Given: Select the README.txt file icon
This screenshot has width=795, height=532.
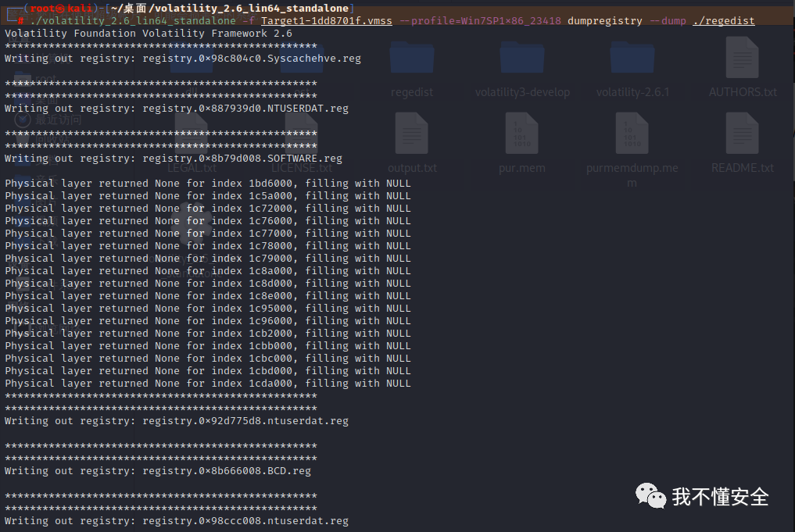Looking at the screenshot, I should point(743,134).
